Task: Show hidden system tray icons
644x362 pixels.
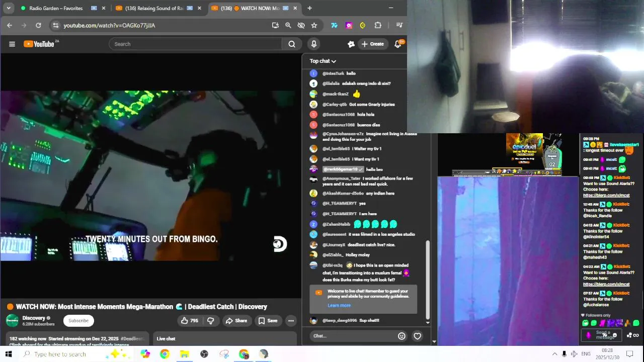Action: 554,354
